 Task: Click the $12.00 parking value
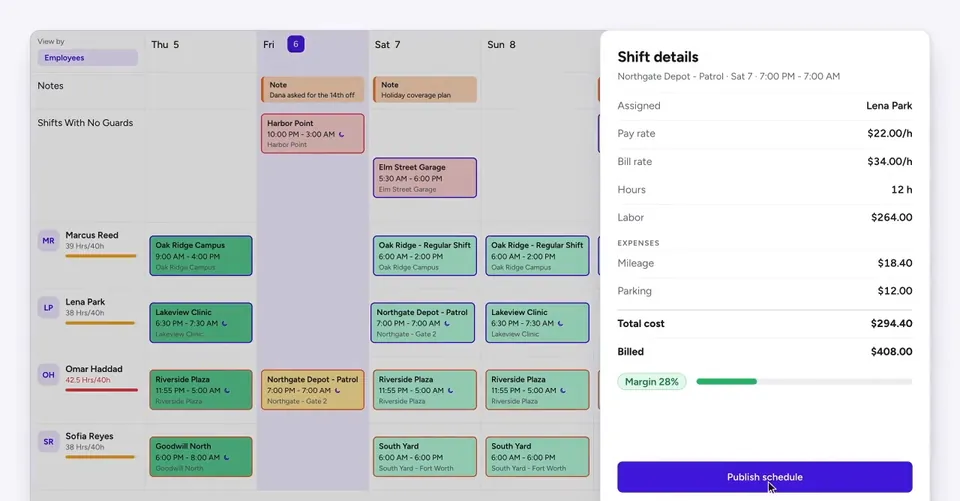pos(895,291)
